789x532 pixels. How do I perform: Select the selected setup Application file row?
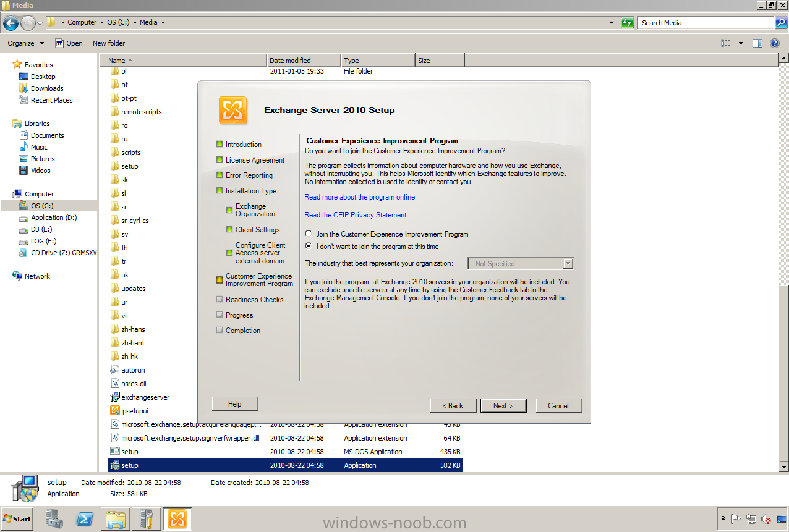pyautogui.click(x=285, y=465)
